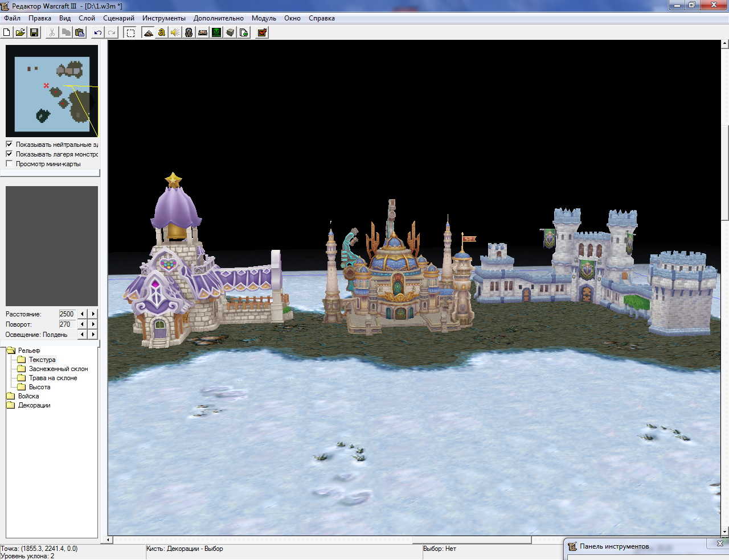Open the Terrain Editor mountain icon
The image size is (729, 560).
148,32
